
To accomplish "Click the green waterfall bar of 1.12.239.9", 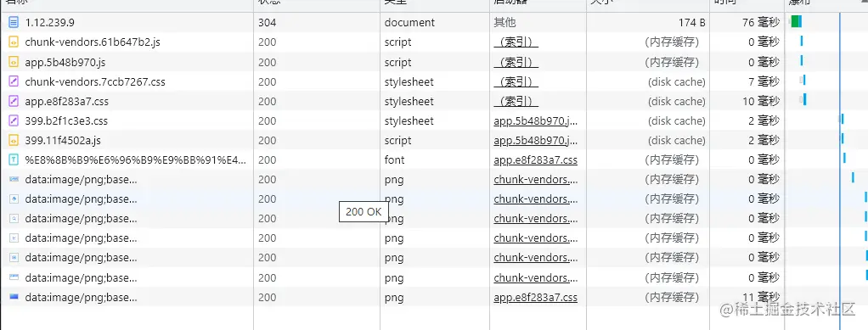I will (x=796, y=21).
